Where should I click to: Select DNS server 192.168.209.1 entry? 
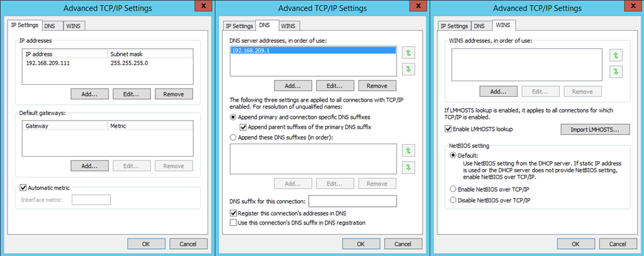[x=313, y=50]
